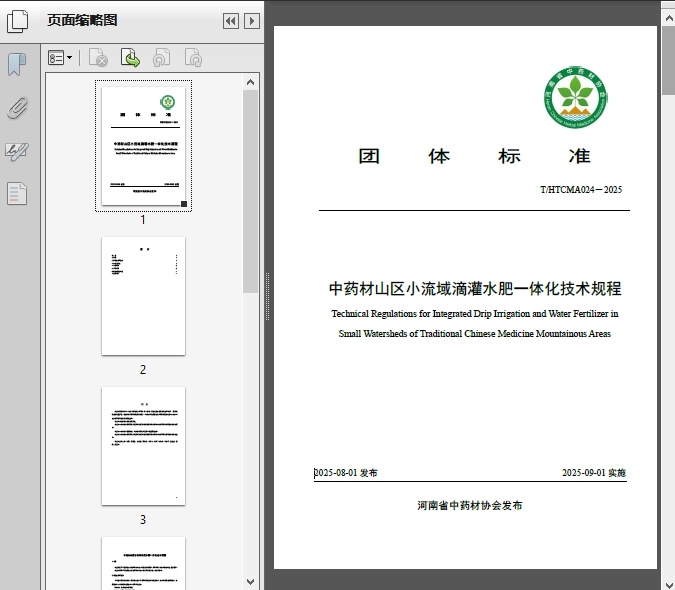Select page 3 thumbnail
Viewport: 675px width, 590px height.
[x=143, y=446]
